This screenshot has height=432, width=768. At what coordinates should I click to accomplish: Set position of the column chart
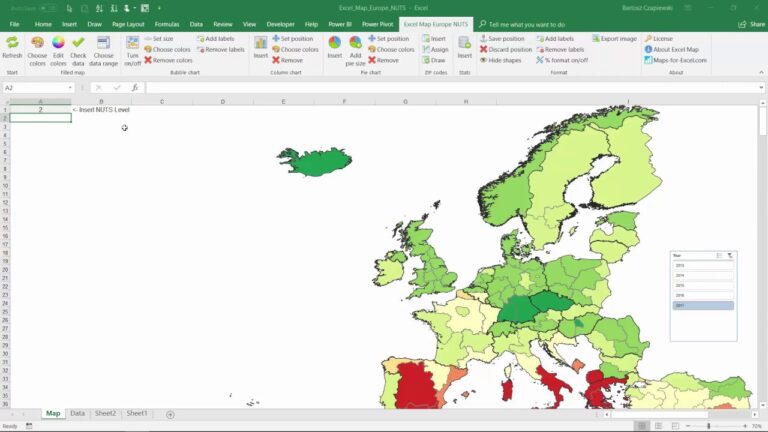[292, 38]
